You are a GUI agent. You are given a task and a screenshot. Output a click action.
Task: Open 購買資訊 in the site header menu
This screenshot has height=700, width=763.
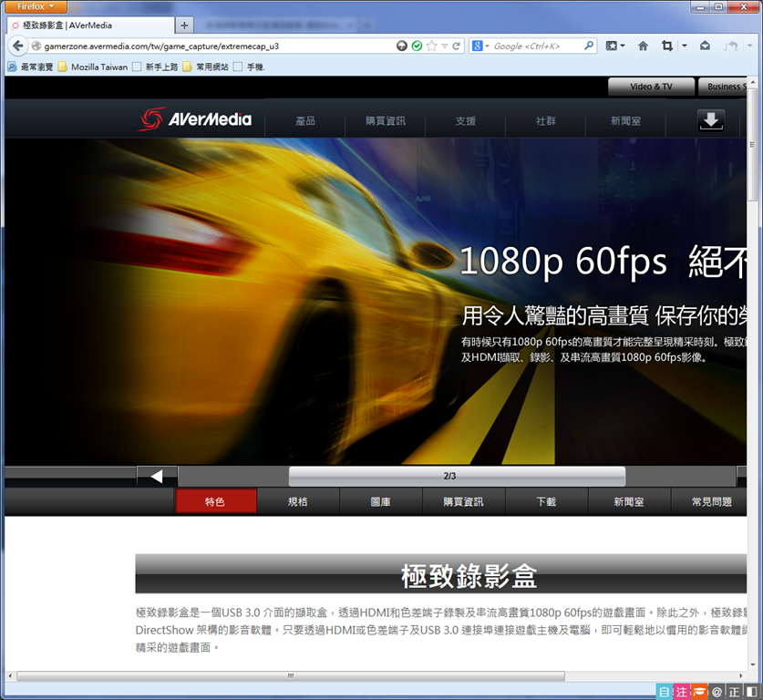point(386,120)
